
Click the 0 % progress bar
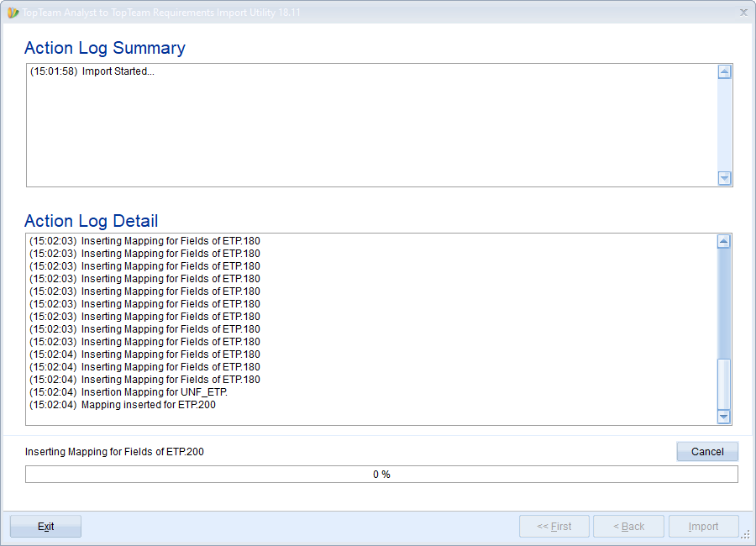tap(381, 474)
